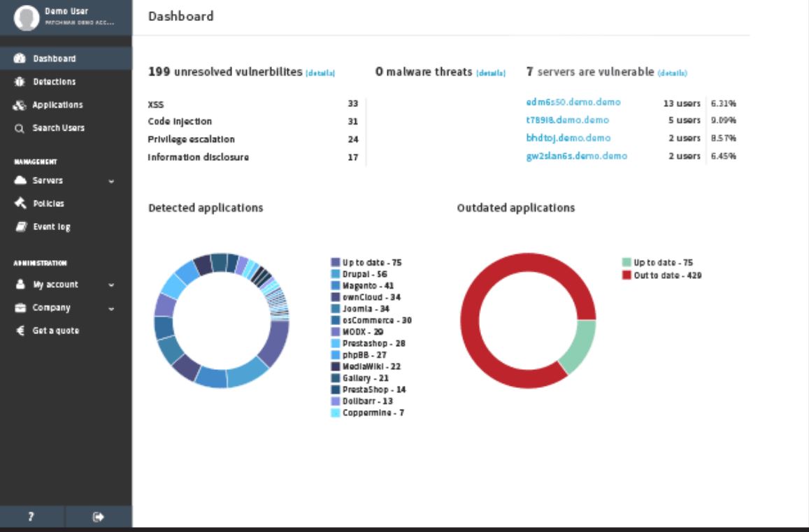This screenshot has height=532, width=809.
Task: Click the Get a quote euro icon
Action: [x=22, y=330]
